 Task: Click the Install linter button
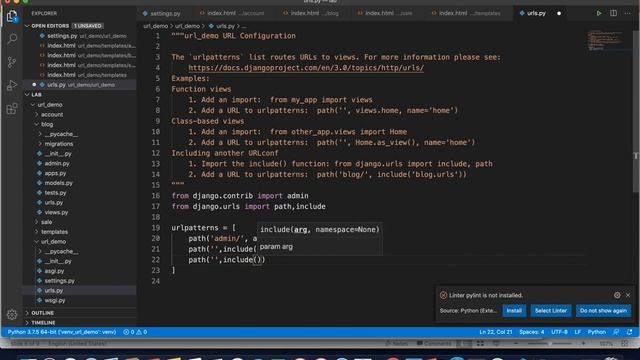[x=514, y=311]
